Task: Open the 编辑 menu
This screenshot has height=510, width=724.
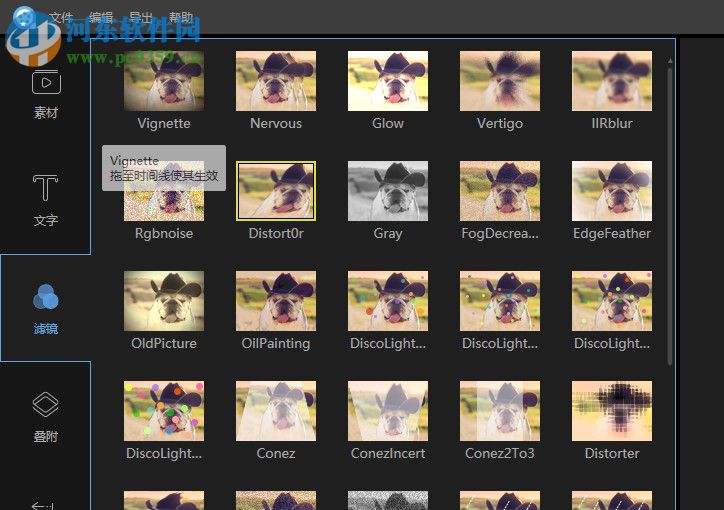Action: pyautogui.click(x=101, y=18)
